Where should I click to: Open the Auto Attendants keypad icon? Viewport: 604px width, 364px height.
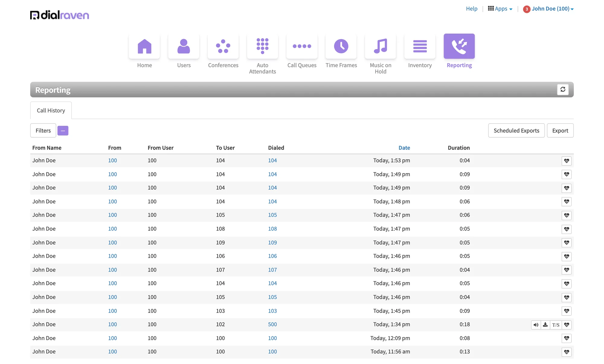[262, 46]
